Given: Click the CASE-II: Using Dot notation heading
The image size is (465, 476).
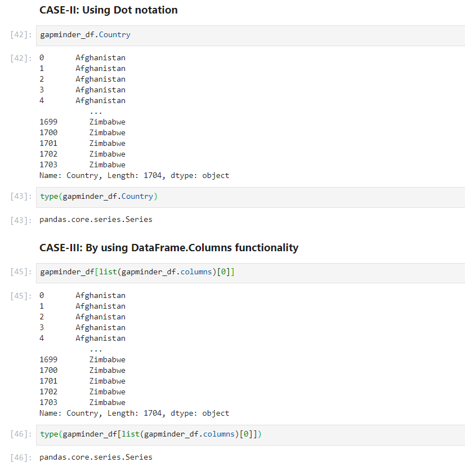Looking at the screenshot, I should 108,10.
